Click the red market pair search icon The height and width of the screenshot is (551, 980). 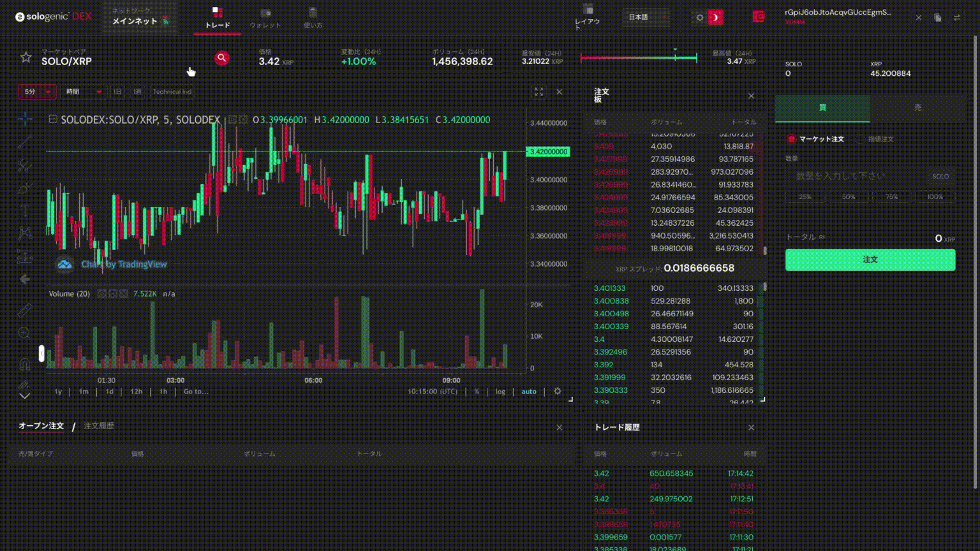tap(221, 58)
